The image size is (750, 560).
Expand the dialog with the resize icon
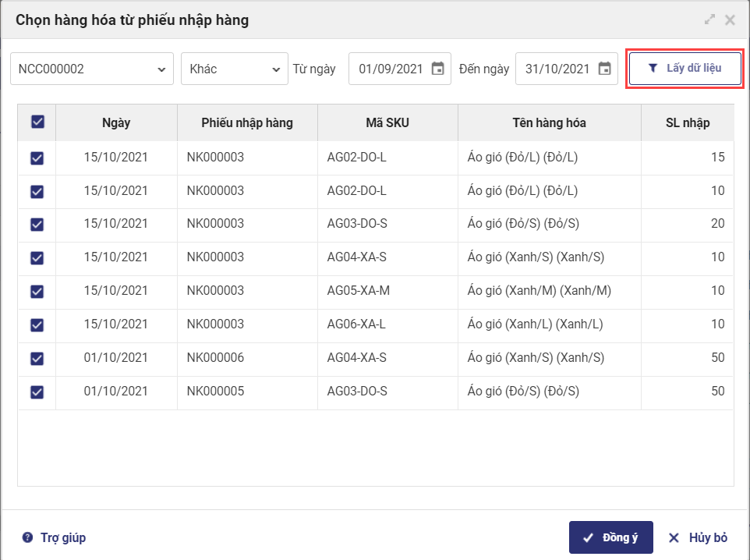coord(709,20)
